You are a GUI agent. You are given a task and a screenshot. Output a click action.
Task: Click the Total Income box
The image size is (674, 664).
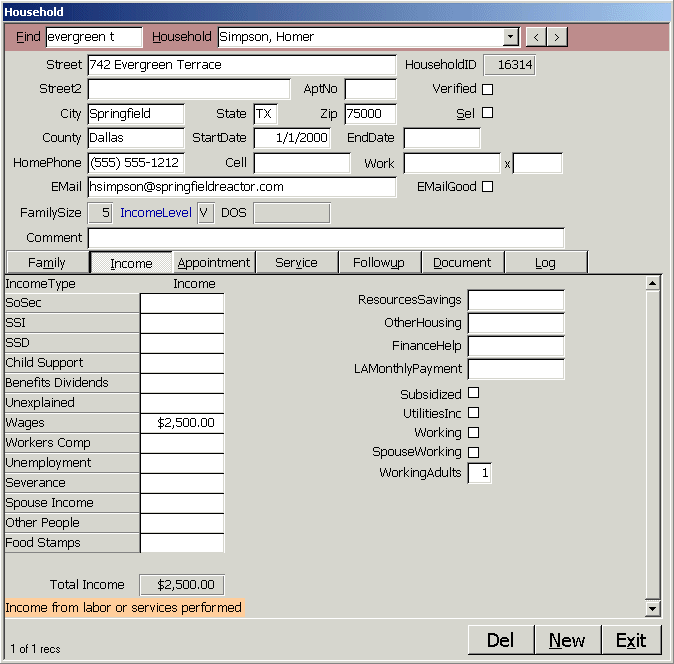(182, 585)
